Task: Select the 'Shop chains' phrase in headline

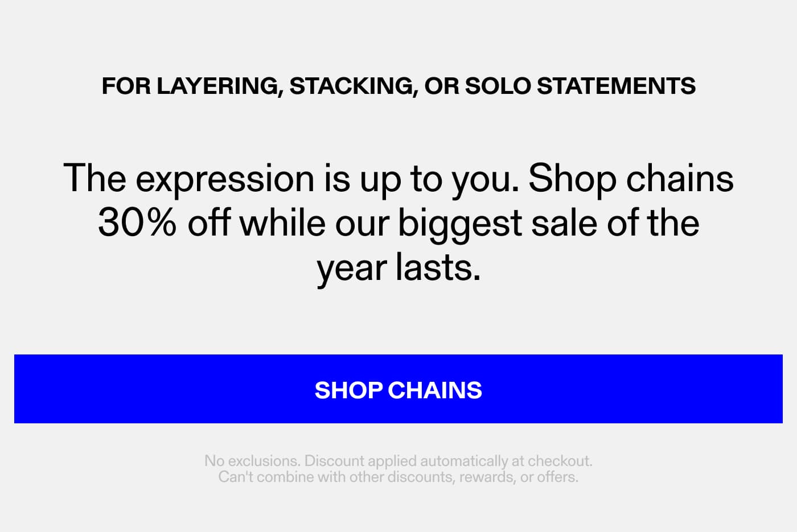Action: click(632, 178)
